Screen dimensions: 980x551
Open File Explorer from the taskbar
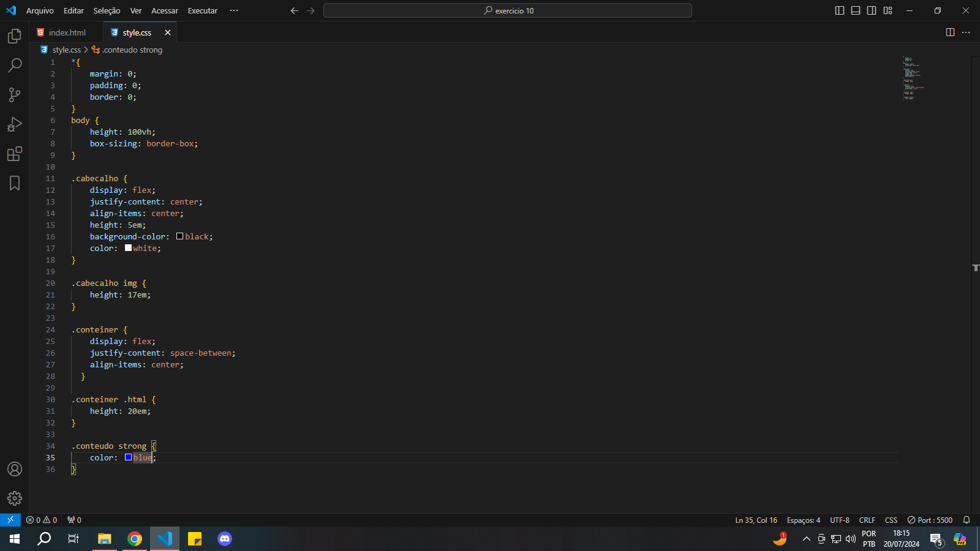coord(105,539)
